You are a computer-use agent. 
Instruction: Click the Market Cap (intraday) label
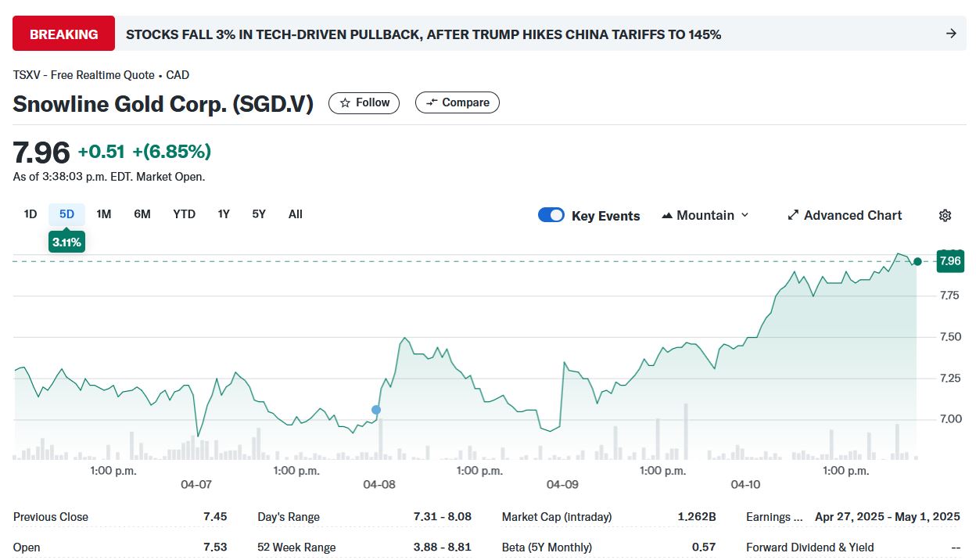click(557, 517)
